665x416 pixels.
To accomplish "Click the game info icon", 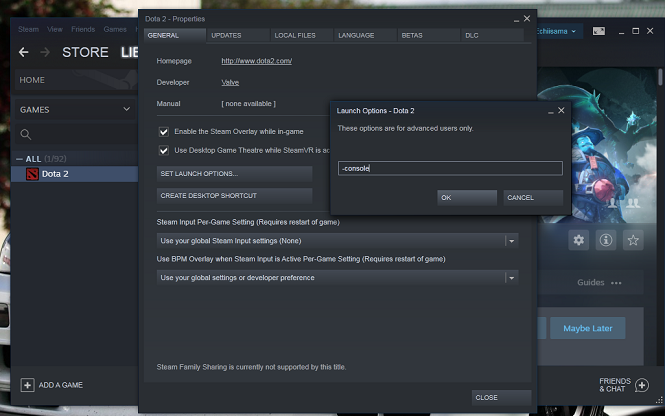I will (606, 240).
